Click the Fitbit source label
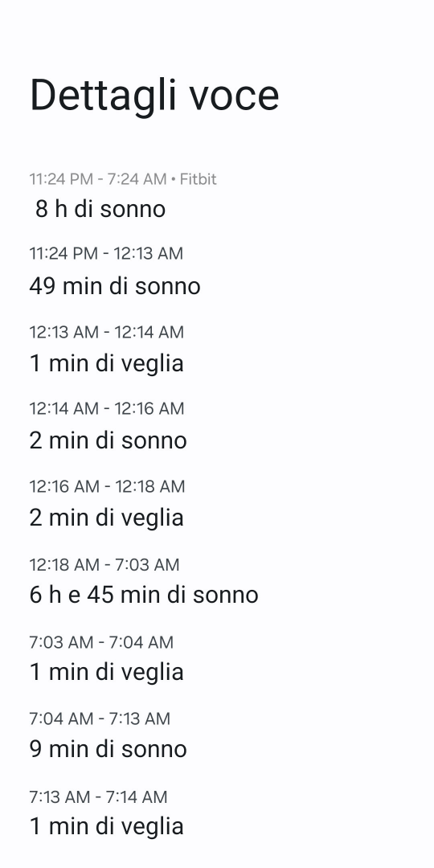 coord(199,179)
